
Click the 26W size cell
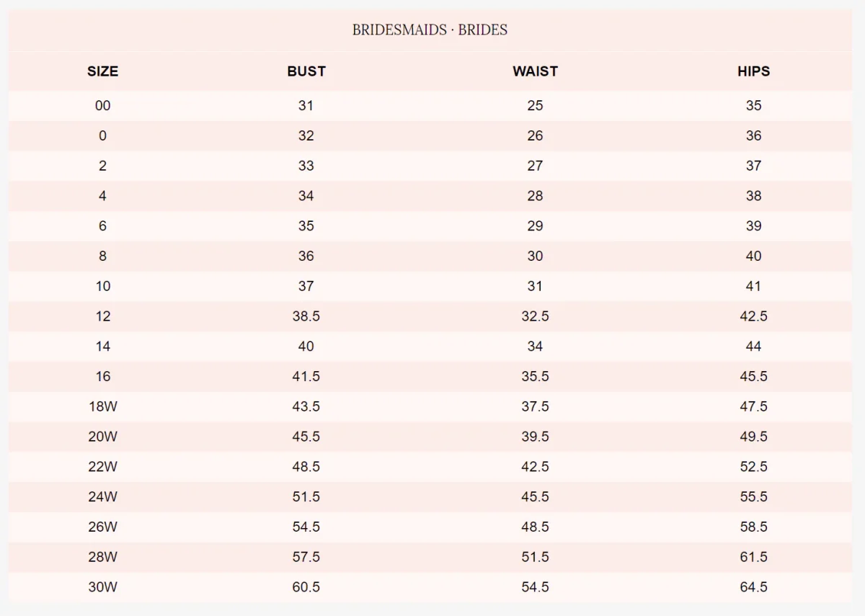tap(102, 527)
